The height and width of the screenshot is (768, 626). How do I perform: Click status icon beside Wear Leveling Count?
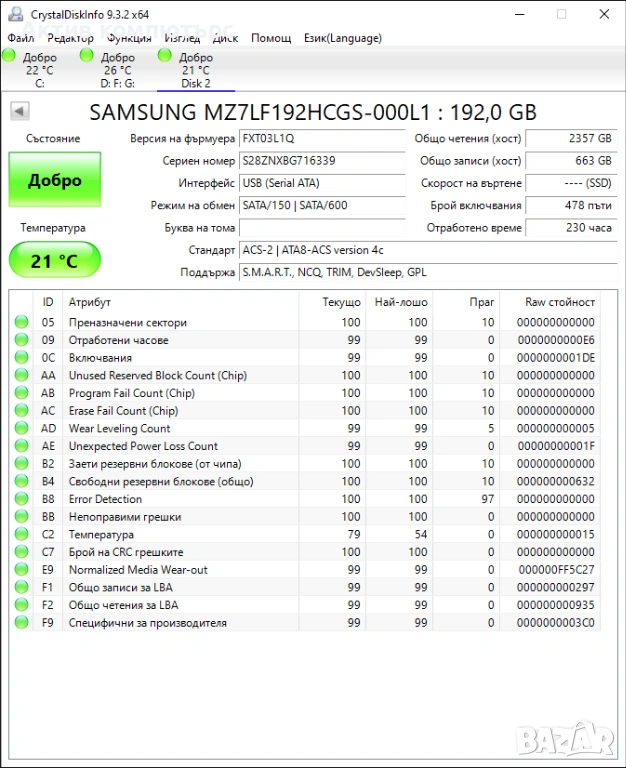tap(22, 429)
